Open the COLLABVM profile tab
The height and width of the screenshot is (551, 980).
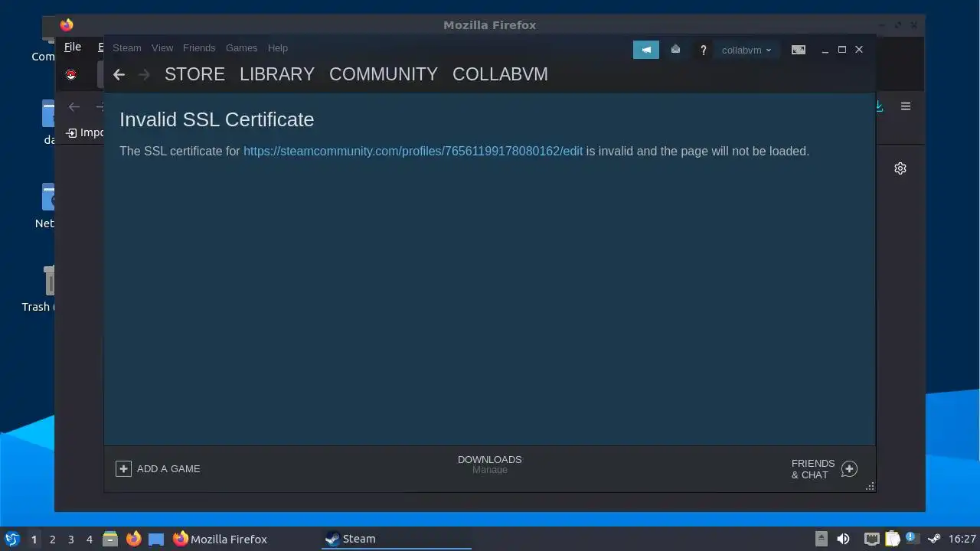coord(500,74)
